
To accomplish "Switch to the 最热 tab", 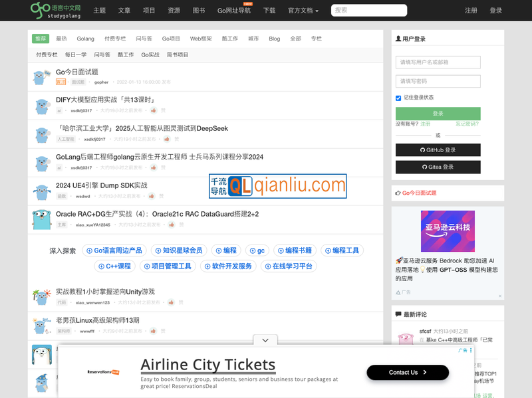I will click(x=61, y=39).
